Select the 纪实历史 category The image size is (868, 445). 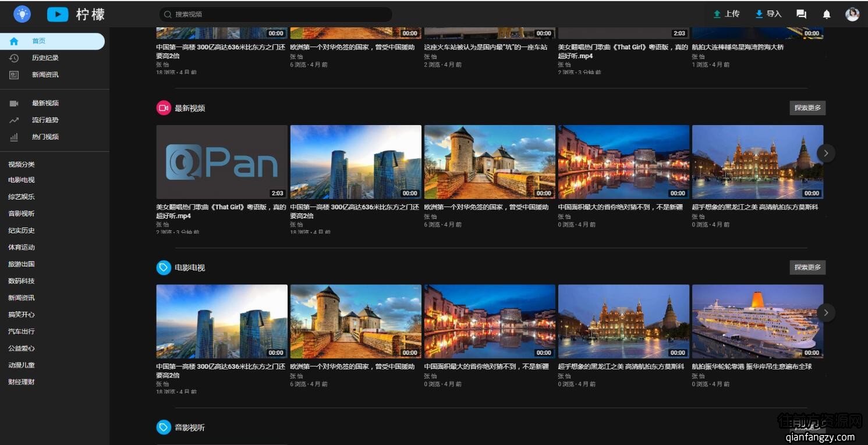(22, 230)
